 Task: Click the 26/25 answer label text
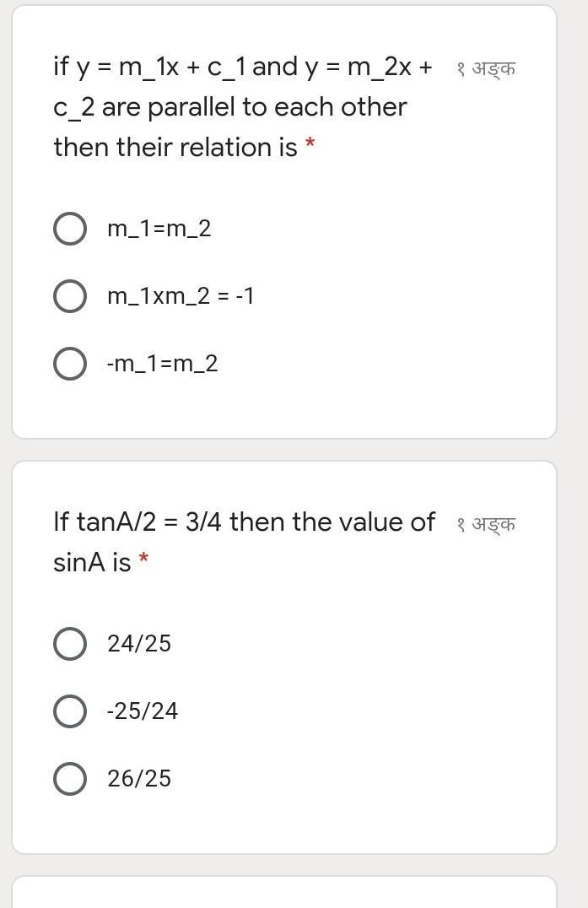[139, 779]
